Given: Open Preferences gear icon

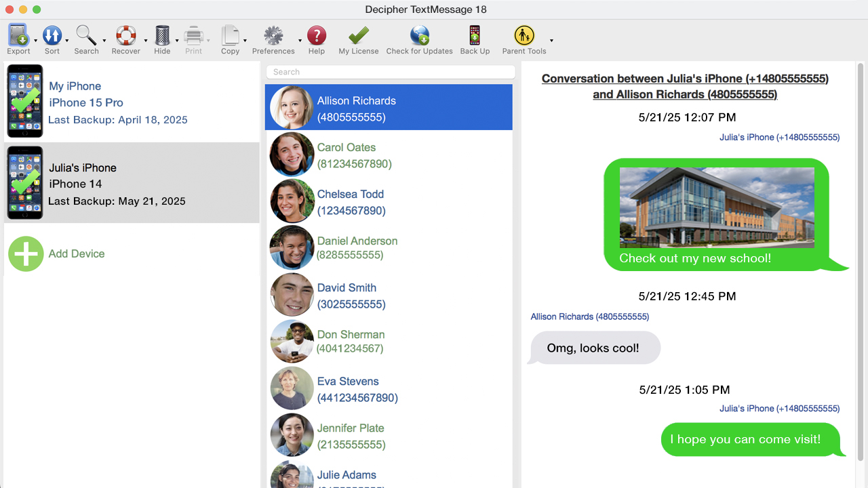Looking at the screenshot, I should [x=273, y=35].
